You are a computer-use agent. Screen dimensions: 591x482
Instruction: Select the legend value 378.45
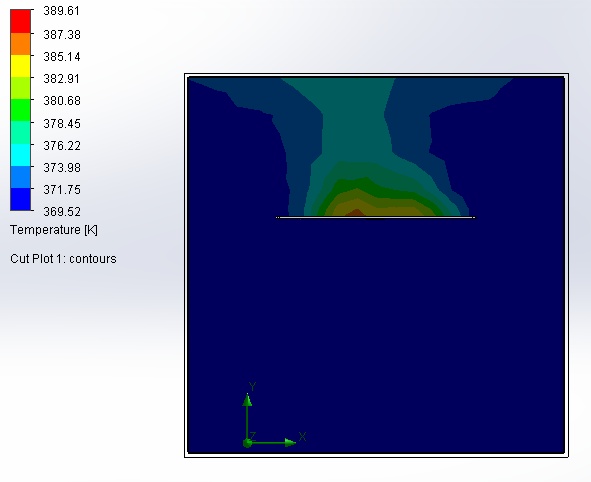point(62,124)
